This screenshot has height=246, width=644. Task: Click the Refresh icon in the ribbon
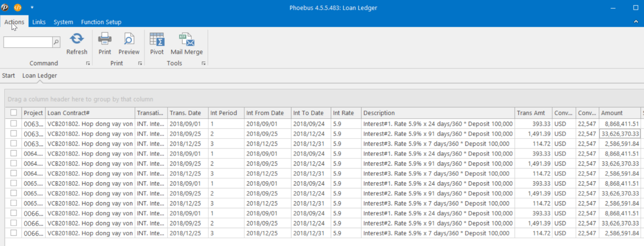pyautogui.click(x=77, y=39)
